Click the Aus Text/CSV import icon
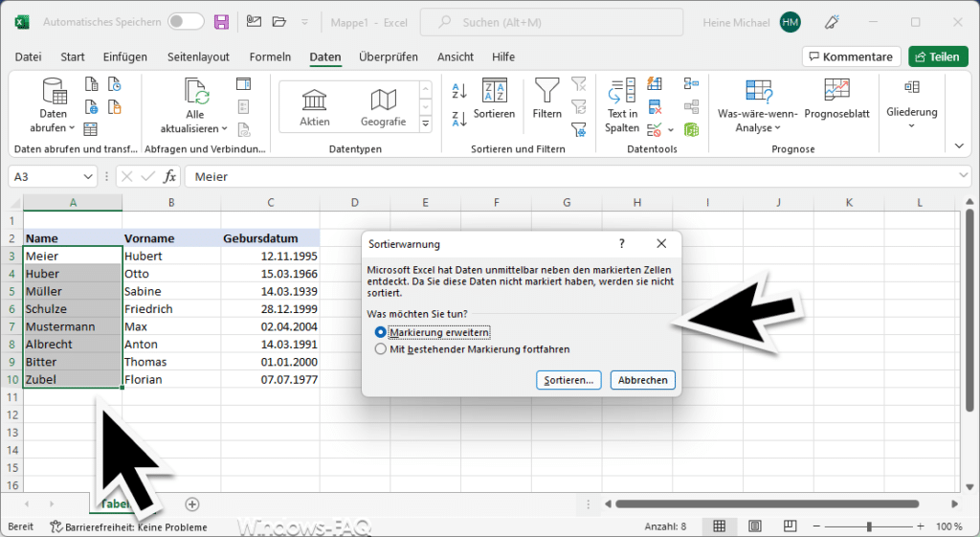 click(x=91, y=84)
